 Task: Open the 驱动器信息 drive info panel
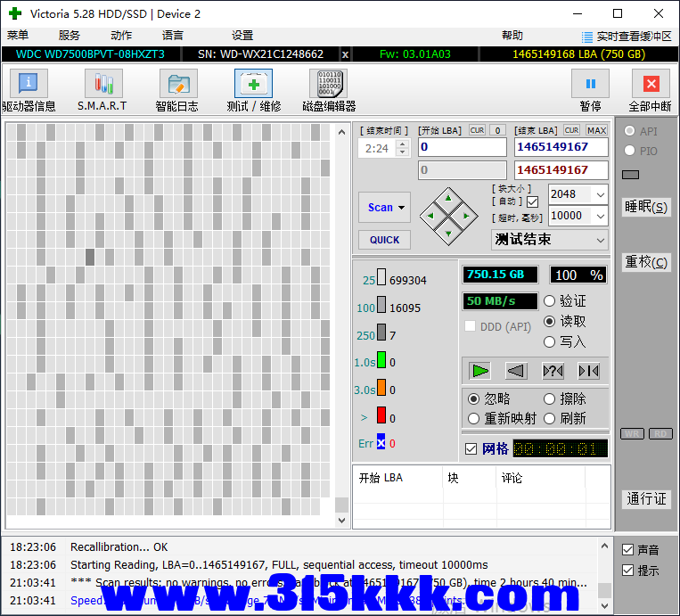[29, 85]
